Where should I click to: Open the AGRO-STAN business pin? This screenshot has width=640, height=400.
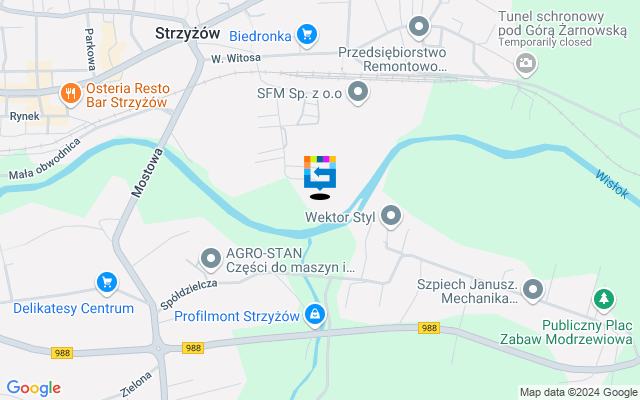tap(211, 259)
